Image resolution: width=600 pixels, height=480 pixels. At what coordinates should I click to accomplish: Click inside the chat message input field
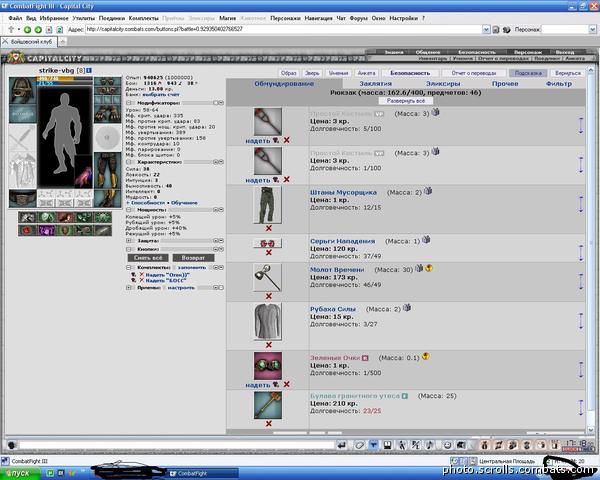(177, 445)
